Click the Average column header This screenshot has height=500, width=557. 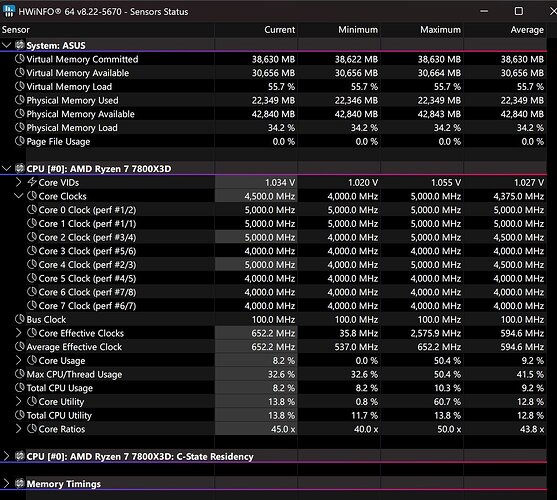[505, 30]
